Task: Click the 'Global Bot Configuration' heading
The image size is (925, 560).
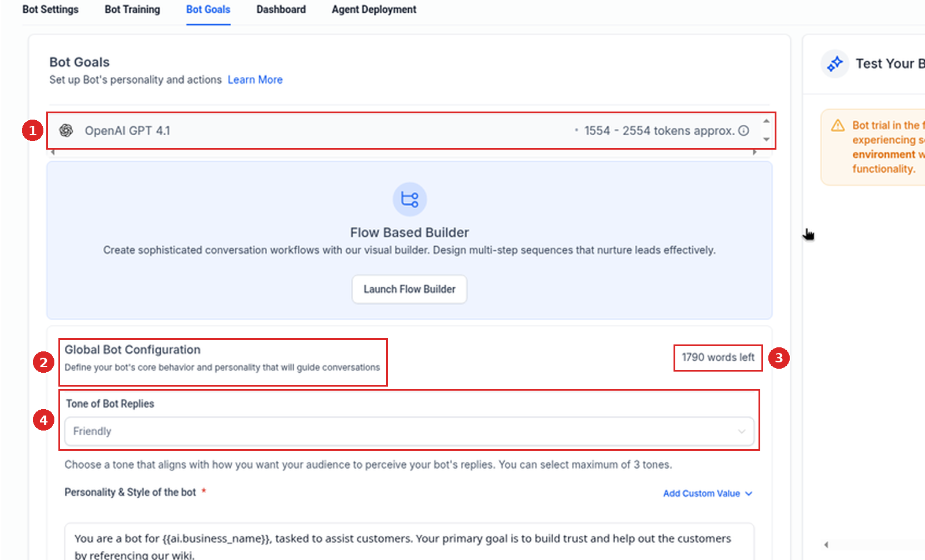Action: point(132,350)
